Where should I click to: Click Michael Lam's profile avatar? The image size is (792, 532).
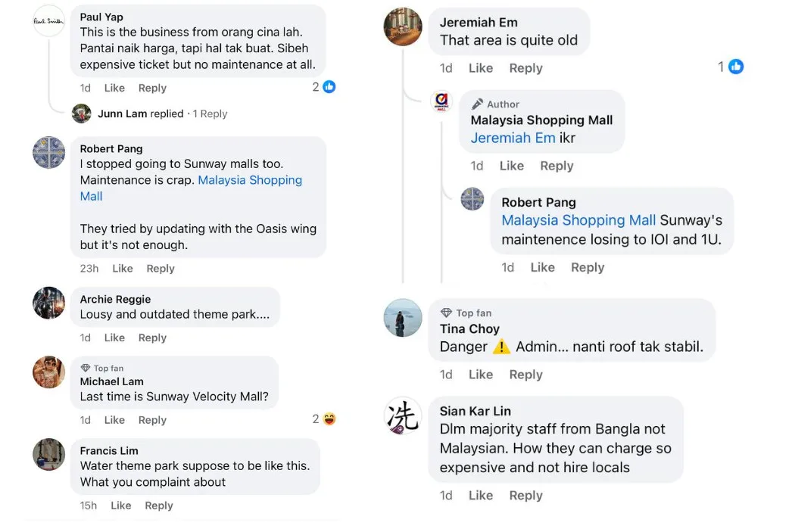pyautogui.click(x=48, y=372)
